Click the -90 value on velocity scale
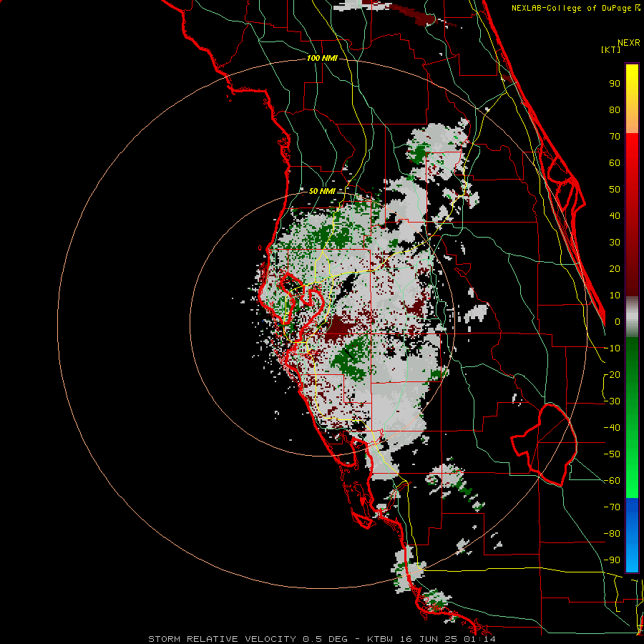This screenshot has height=644, width=644. pyautogui.click(x=612, y=560)
